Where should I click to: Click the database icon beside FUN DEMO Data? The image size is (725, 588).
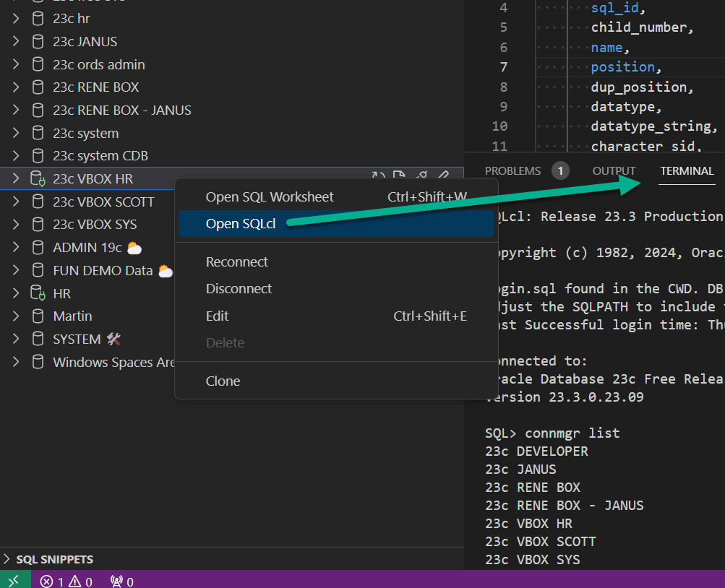(x=38, y=270)
